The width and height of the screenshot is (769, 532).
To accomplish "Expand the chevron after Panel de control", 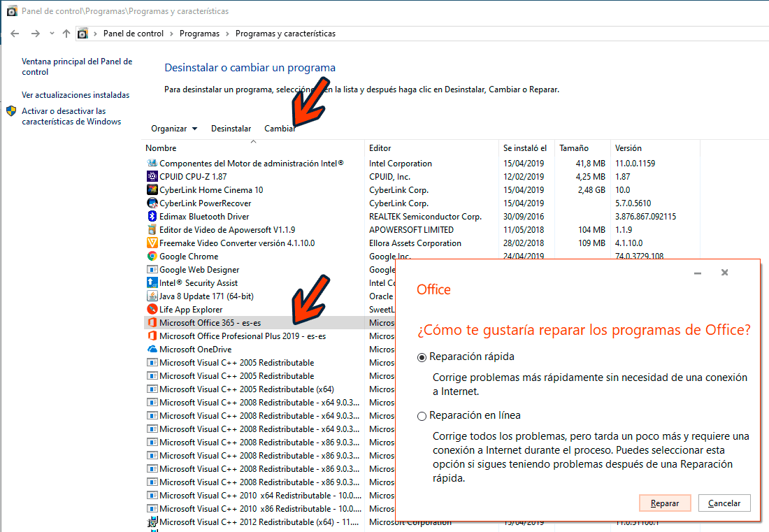I will [172, 34].
